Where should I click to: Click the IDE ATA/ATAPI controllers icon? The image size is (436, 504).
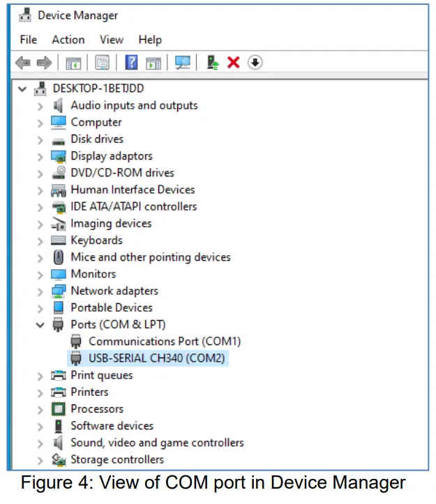click(x=59, y=207)
